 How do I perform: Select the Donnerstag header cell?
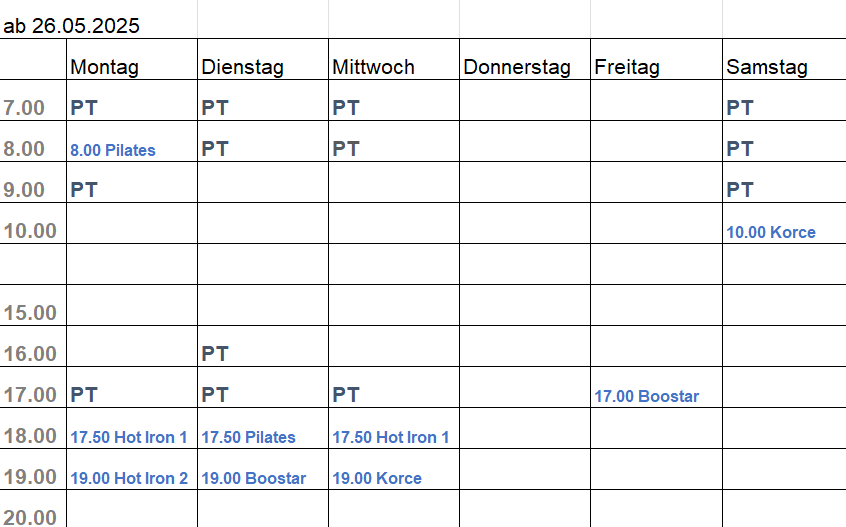coord(525,59)
